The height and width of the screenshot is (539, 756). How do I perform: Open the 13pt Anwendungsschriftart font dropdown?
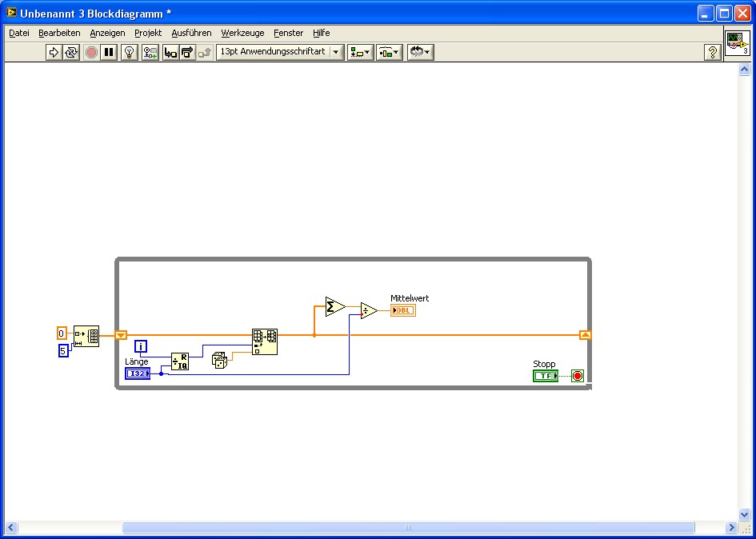point(281,52)
